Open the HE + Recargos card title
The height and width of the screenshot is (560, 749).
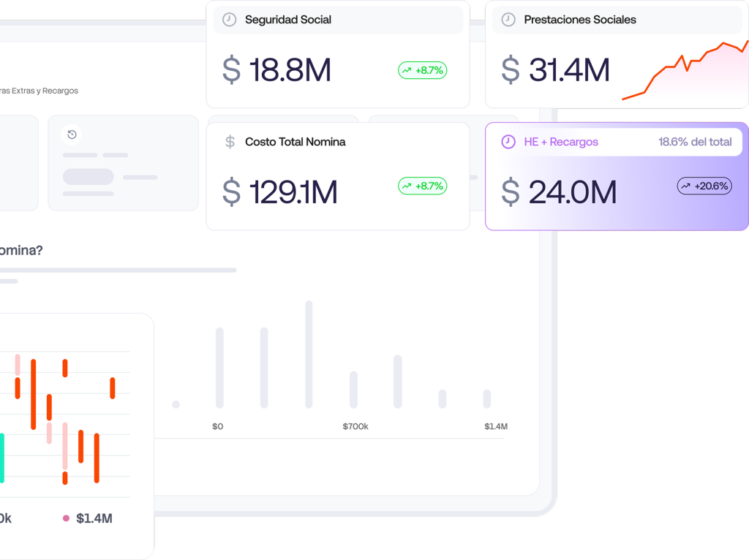[561, 142]
